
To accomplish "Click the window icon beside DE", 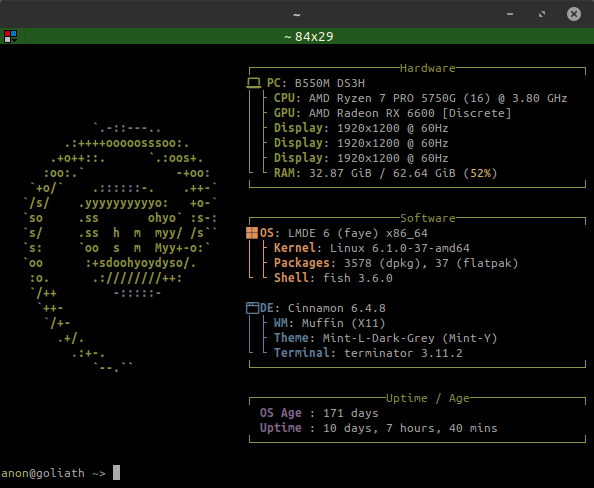I will point(252,308).
